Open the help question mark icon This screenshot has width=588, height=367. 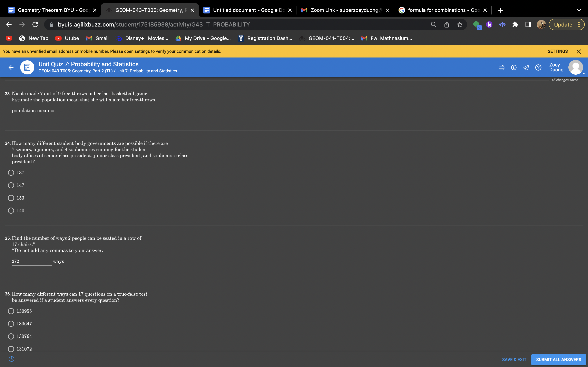(538, 67)
